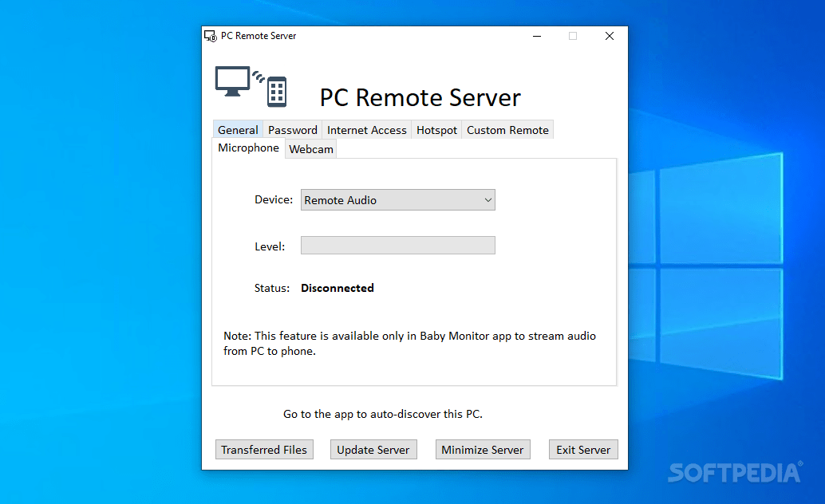
Task: Switch to the Hotspot tab
Action: coord(436,130)
